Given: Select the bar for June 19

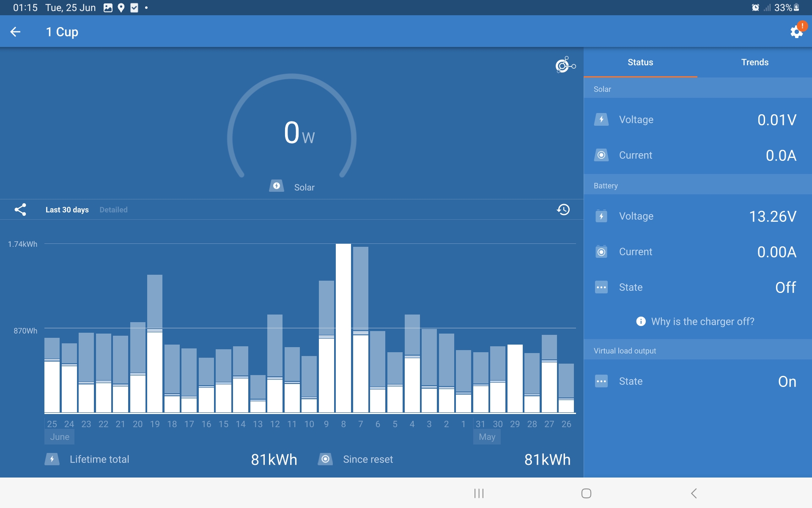Looking at the screenshot, I should tap(155, 344).
